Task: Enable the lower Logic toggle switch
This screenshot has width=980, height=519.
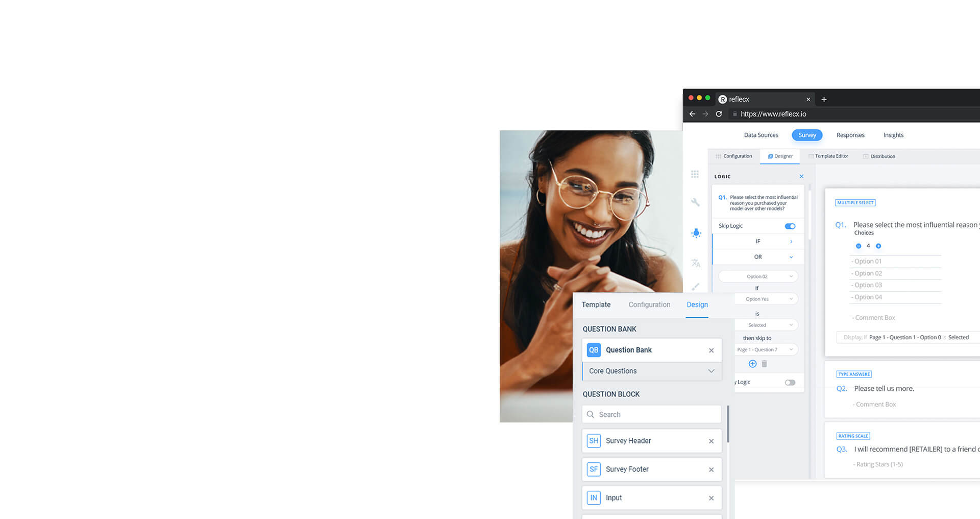Action: point(790,382)
